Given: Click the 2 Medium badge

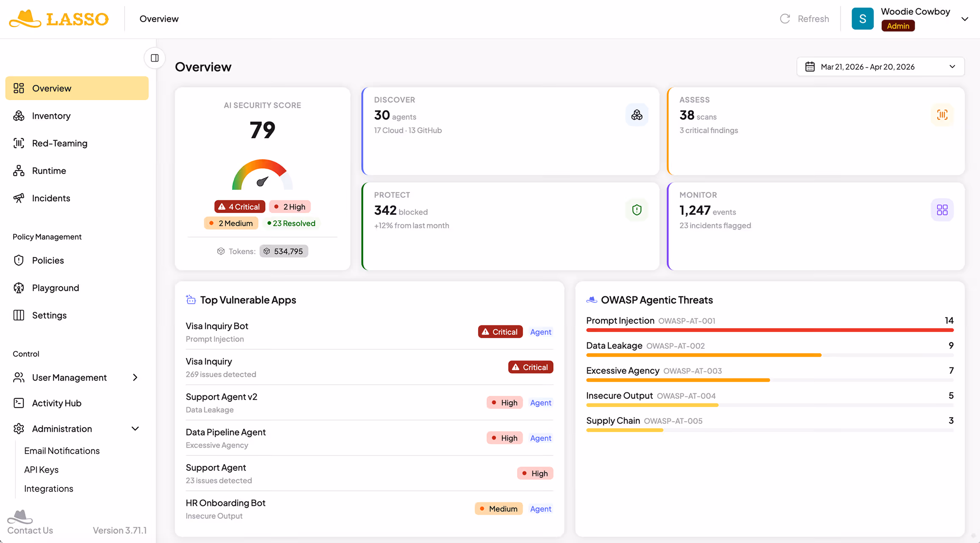Looking at the screenshot, I should [x=231, y=223].
